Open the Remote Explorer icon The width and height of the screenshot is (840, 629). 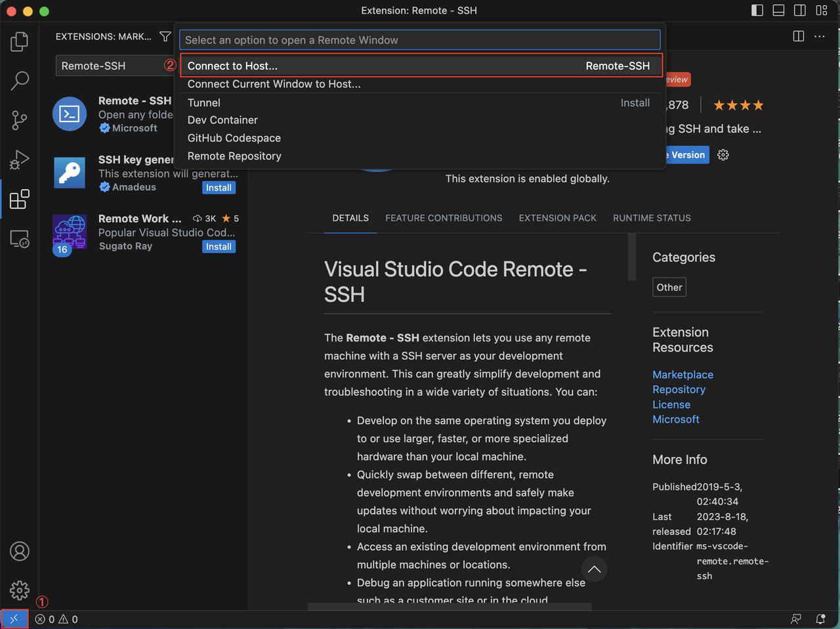20,239
